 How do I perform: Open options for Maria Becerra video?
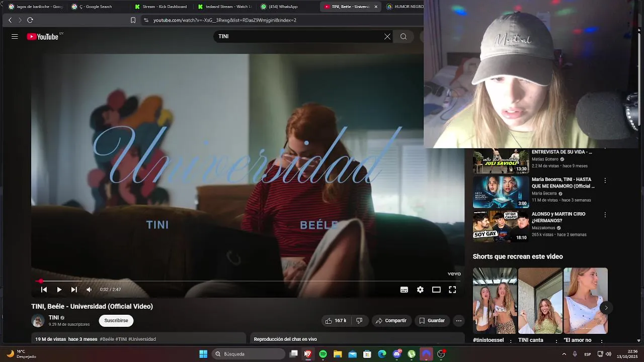605,180
